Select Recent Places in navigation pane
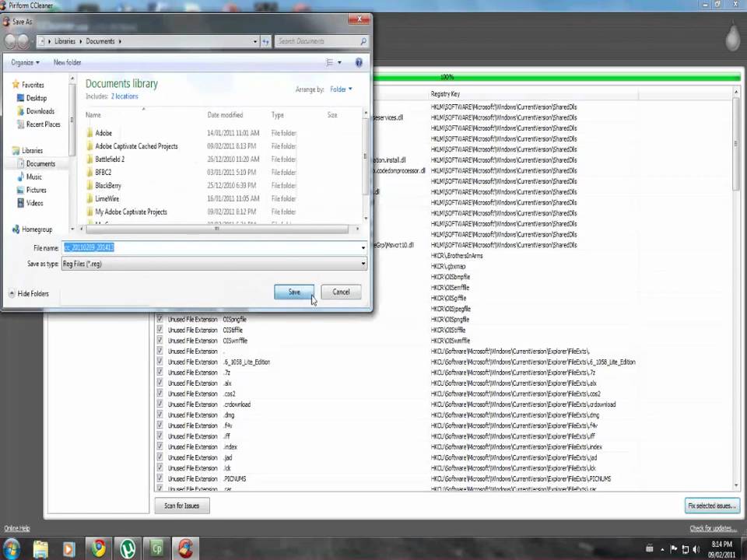Screen dimensions: 747x560 tap(39, 124)
